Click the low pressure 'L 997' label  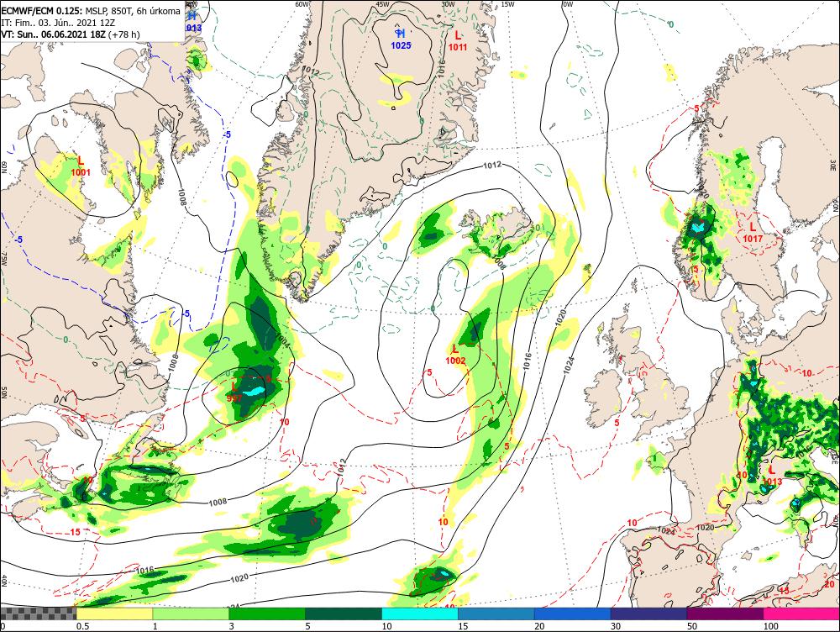coord(234,392)
